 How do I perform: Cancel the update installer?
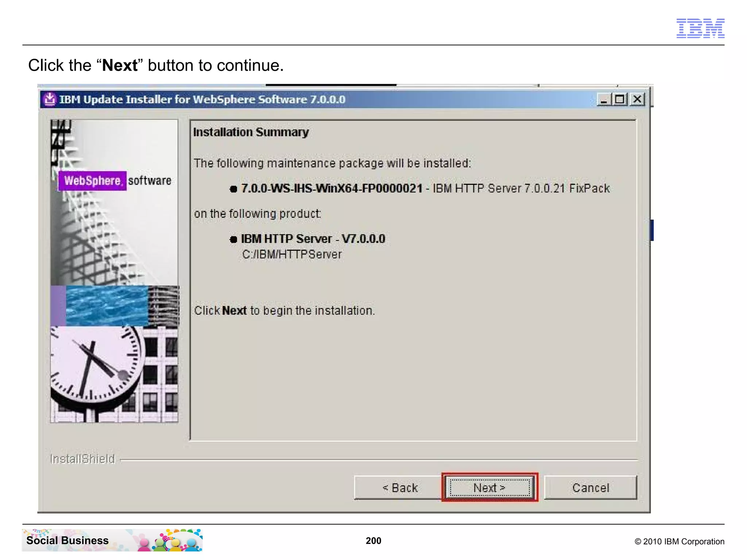(591, 487)
